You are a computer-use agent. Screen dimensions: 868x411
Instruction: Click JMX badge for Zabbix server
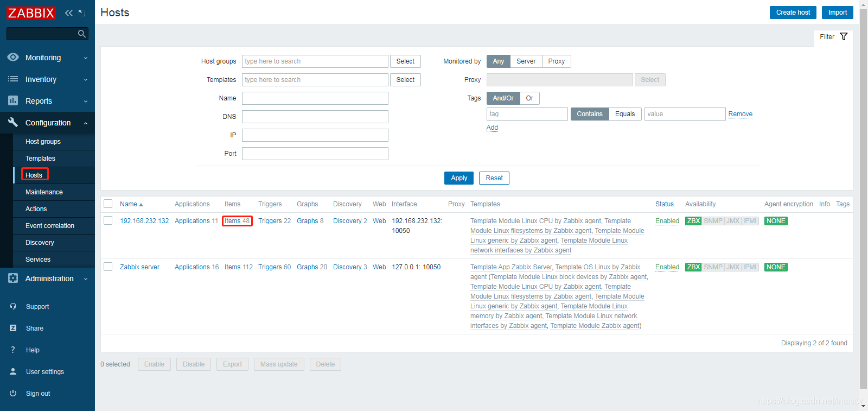[732, 267]
